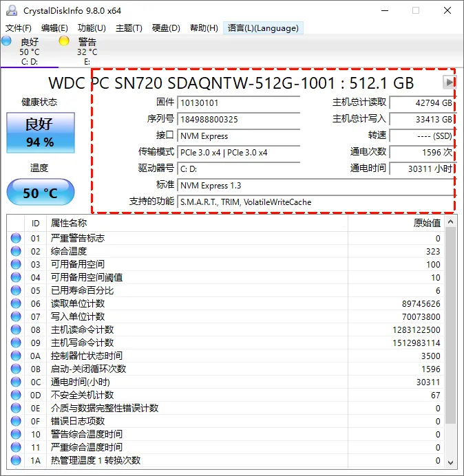464x476 pixels.
Task: Open the 编辑(E) menu
Action: click(x=54, y=28)
